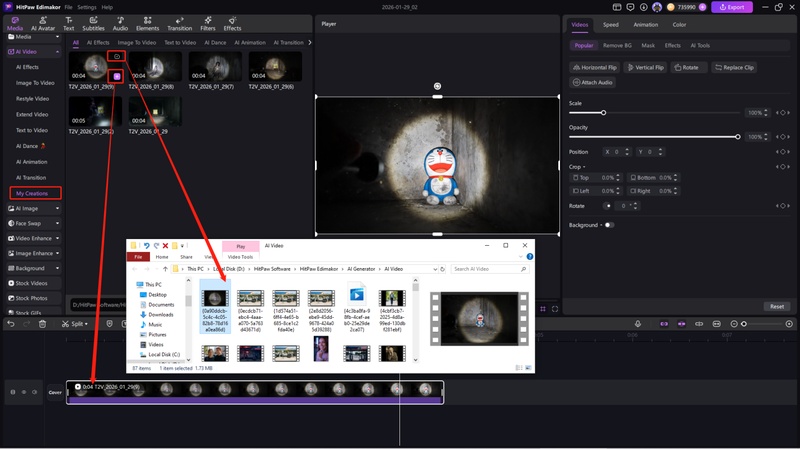The height and width of the screenshot is (449, 800).
Task: Click the marker shield icon in timeline toolbar
Action: 109,324
